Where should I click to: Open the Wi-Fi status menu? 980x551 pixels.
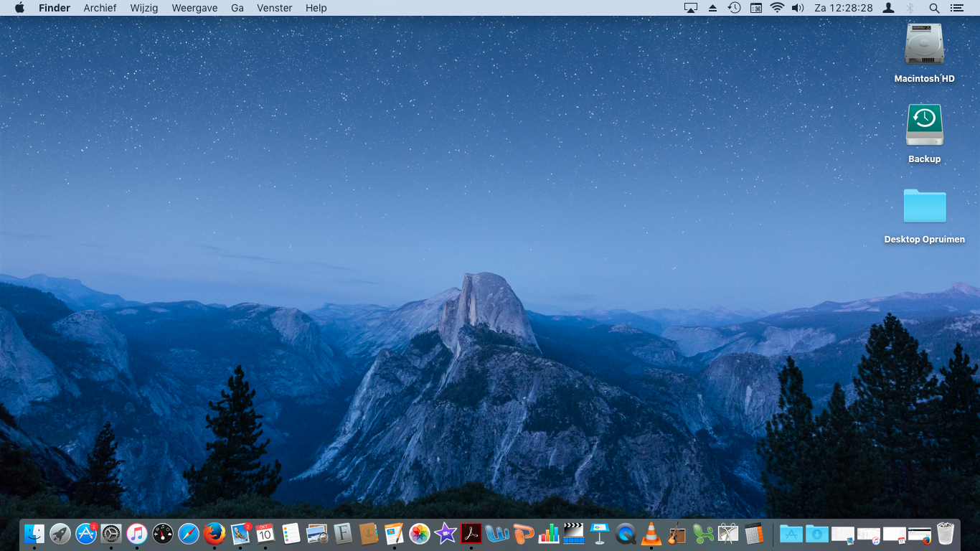coord(777,8)
